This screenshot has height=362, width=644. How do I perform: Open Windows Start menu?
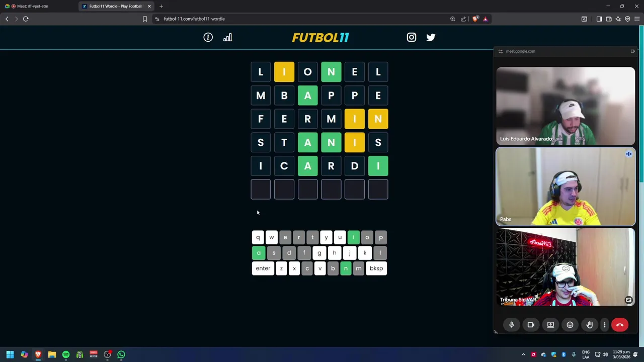[10, 354]
